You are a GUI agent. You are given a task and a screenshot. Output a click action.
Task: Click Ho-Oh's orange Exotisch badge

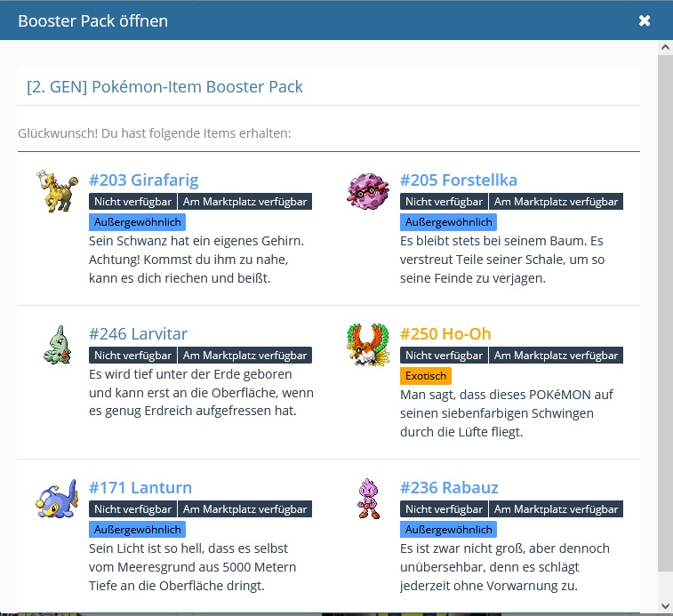pyautogui.click(x=425, y=376)
